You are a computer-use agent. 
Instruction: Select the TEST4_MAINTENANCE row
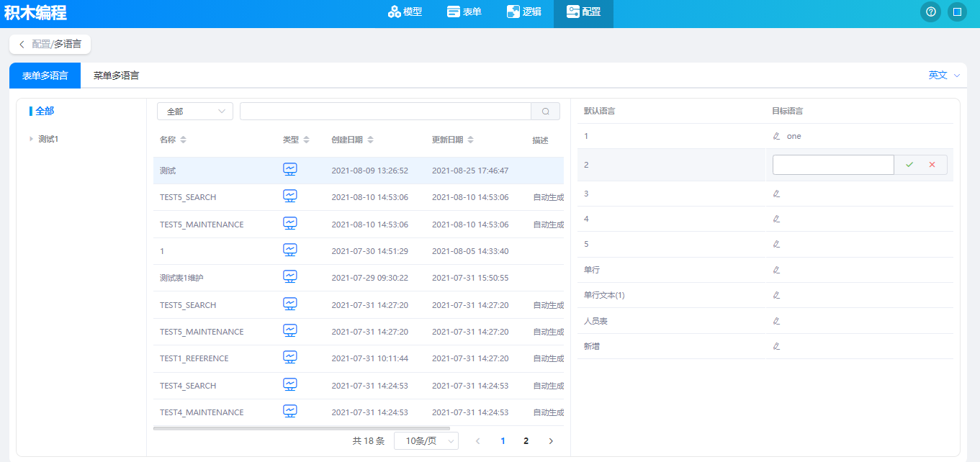click(x=359, y=412)
